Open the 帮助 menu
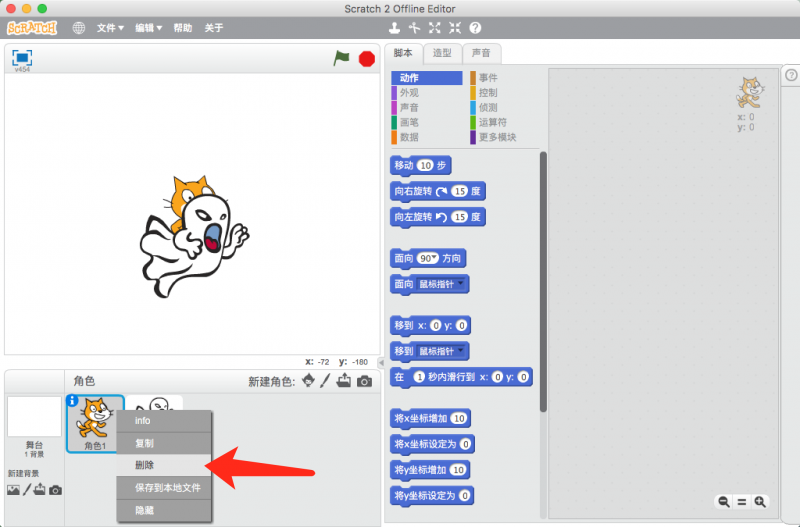This screenshot has height=527, width=800. pyautogui.click(x=183, y=28)
